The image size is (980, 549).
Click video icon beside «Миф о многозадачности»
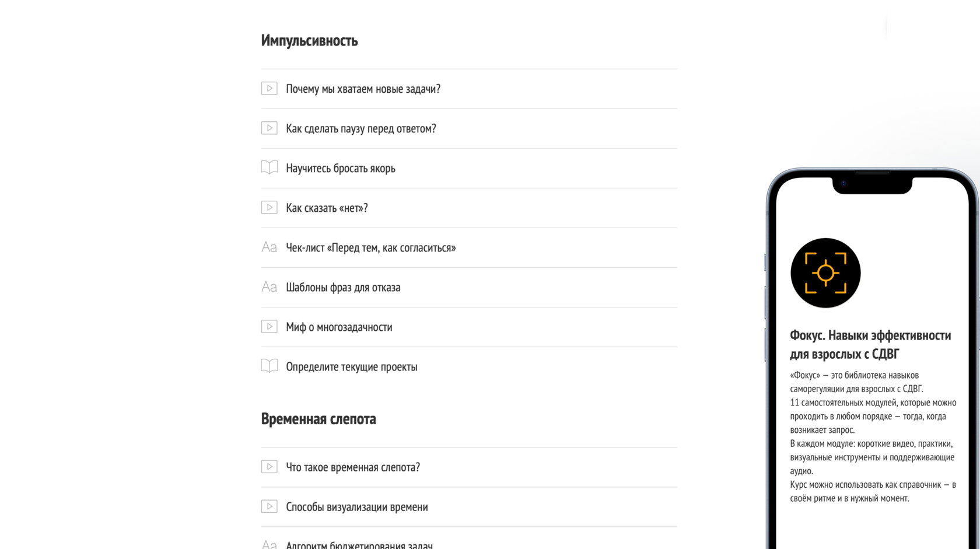269,327
